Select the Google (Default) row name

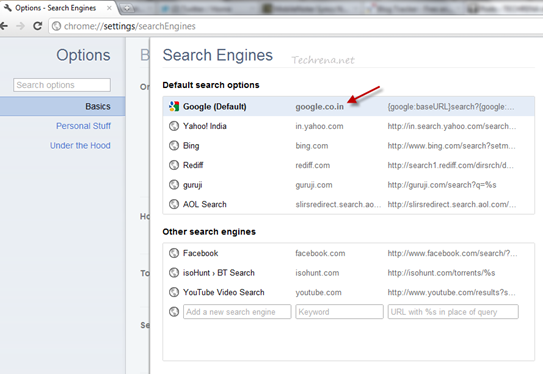pos(215,107)
